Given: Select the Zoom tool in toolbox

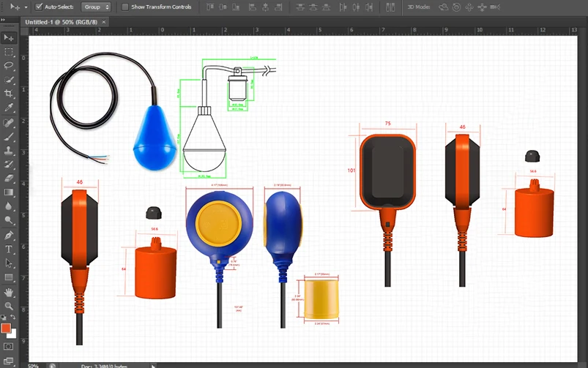Looking at the screenshot, I should point(8,306).
